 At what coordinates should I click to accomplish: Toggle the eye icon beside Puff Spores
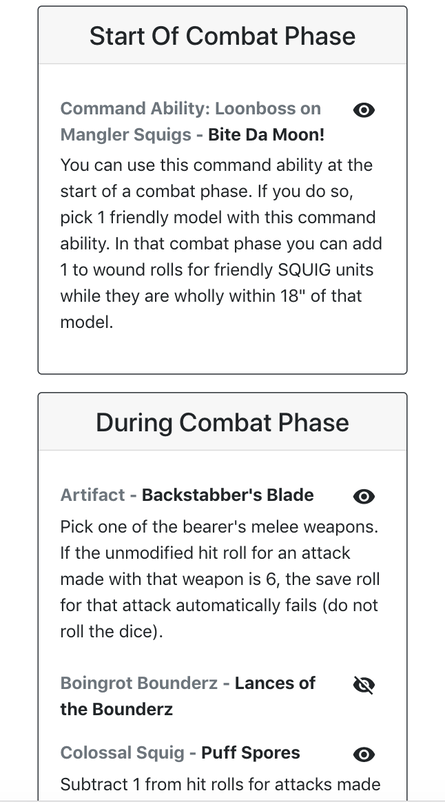(364, 754)
